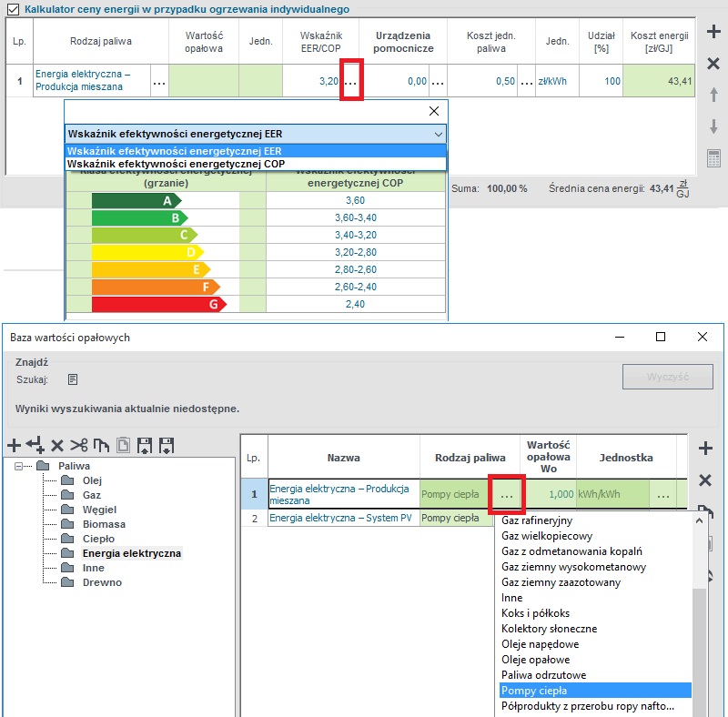
Task: Collapse the Paliwa tree node
Action: (x=18, y=466)
